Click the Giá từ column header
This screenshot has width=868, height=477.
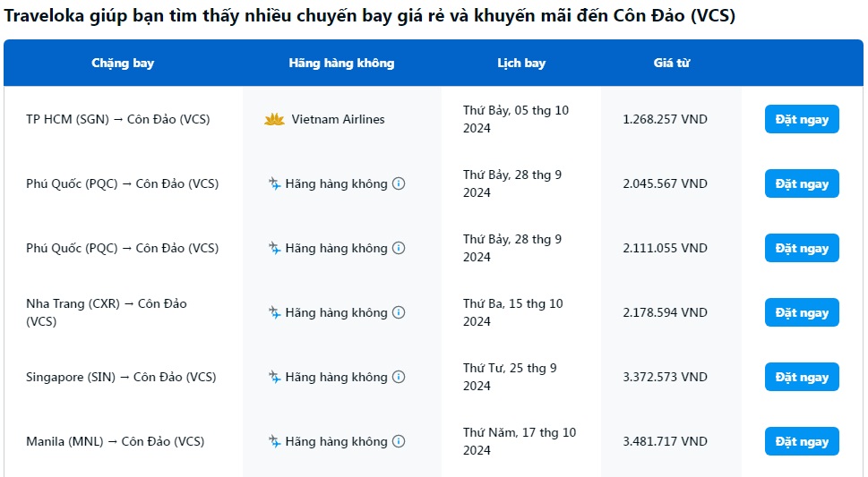pyautogui.click(x=671, y=63)
